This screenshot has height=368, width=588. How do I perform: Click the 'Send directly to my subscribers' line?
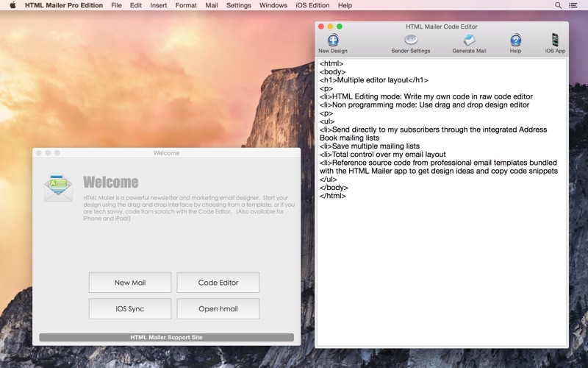point(433,134)
